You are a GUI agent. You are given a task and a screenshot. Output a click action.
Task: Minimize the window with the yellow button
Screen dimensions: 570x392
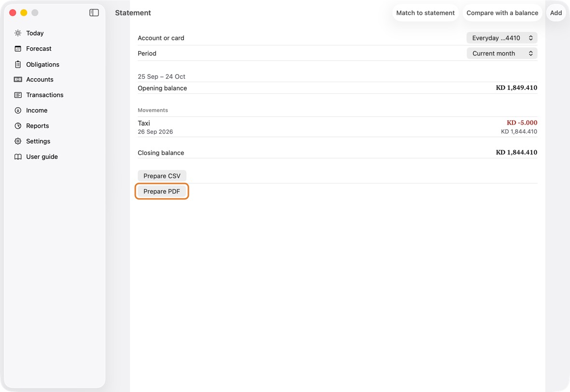(24, 13)
